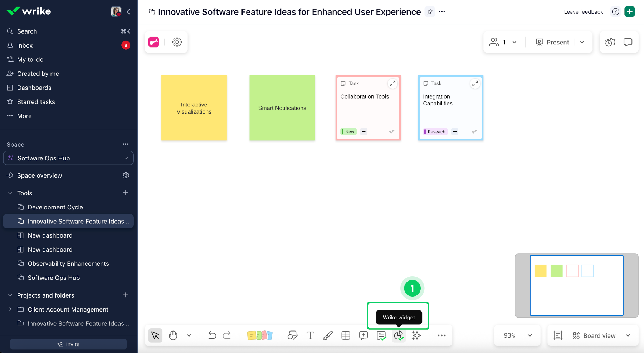
Task: Click the Wrike task card tool
Action: [x=381, y=335]
